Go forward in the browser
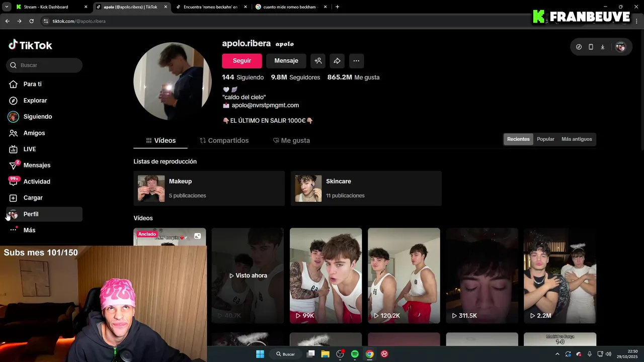Screen dimensions: 644x362 point(19,21)
